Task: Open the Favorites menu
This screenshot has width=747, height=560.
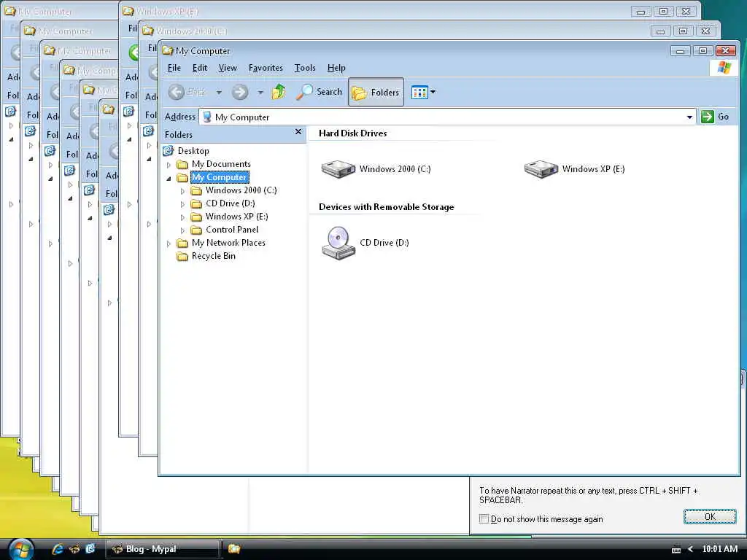Action: (266, 68)
